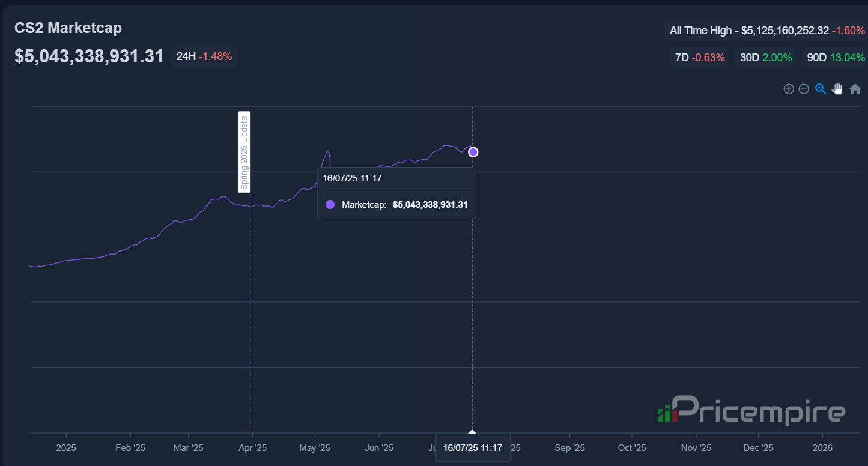868x466 pixels.
Task: Click the green bar icon in Pricempire logo
Action: pos(663,413)
